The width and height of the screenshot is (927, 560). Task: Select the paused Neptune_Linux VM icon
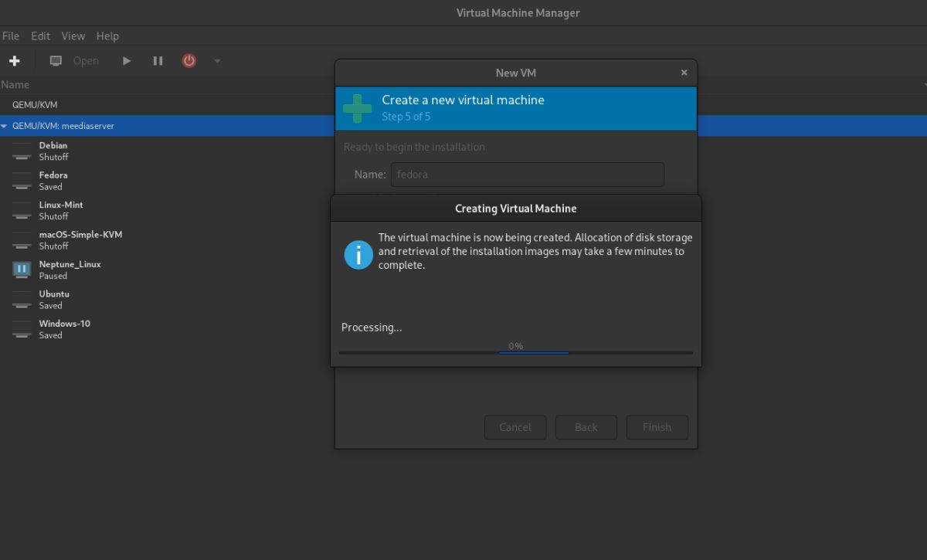click(x=21, y=269)
